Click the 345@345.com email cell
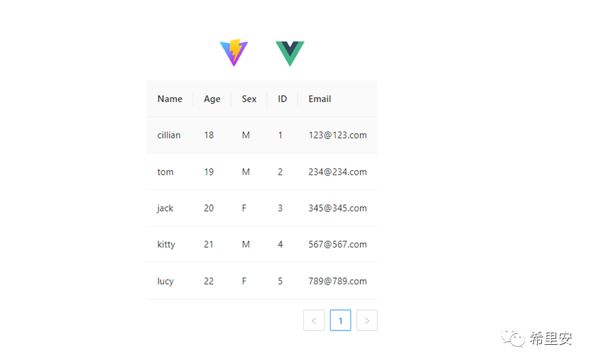The width and height of the screenshot is (591, 364). (x=338, y=208)
